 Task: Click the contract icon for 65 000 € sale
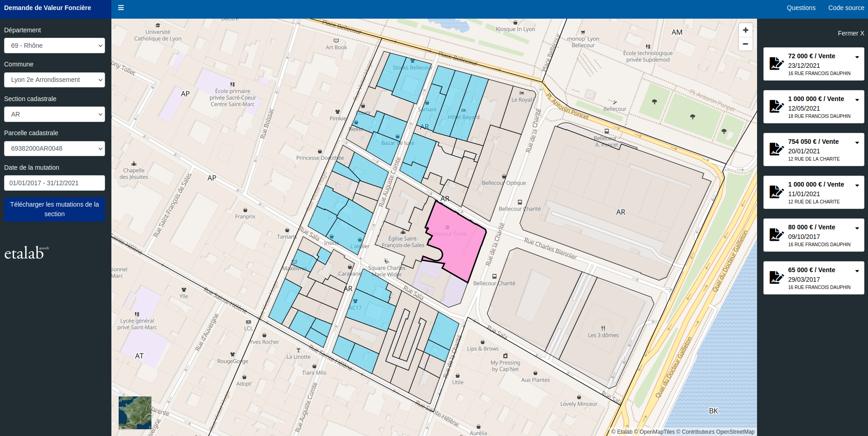[776, 278]
